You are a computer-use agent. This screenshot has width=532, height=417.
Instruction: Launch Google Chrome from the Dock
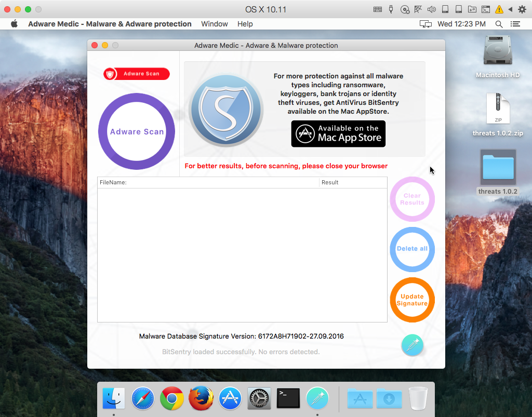pos(171,398)
